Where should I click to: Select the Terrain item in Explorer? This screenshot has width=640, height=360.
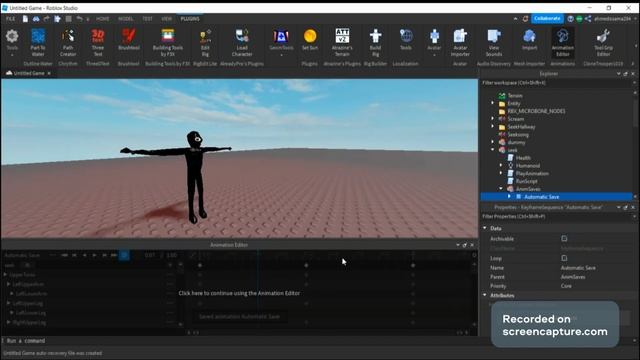click(x=515, y=96)
